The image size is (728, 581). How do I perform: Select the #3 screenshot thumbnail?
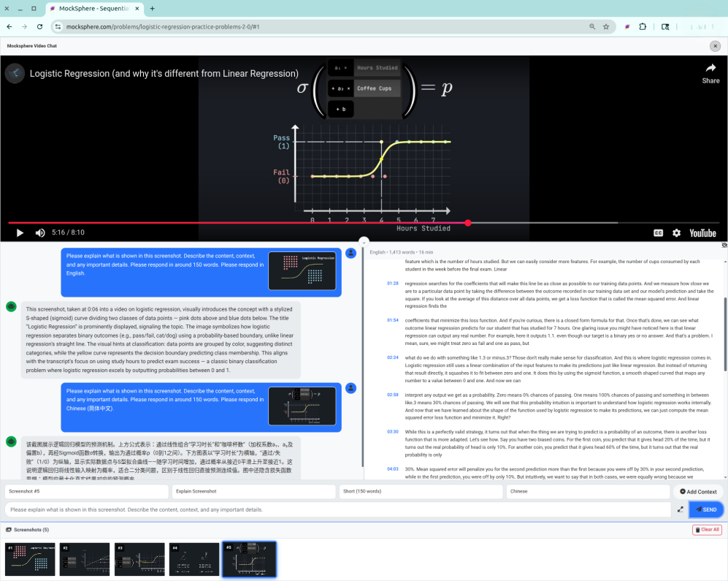[139, 559]
